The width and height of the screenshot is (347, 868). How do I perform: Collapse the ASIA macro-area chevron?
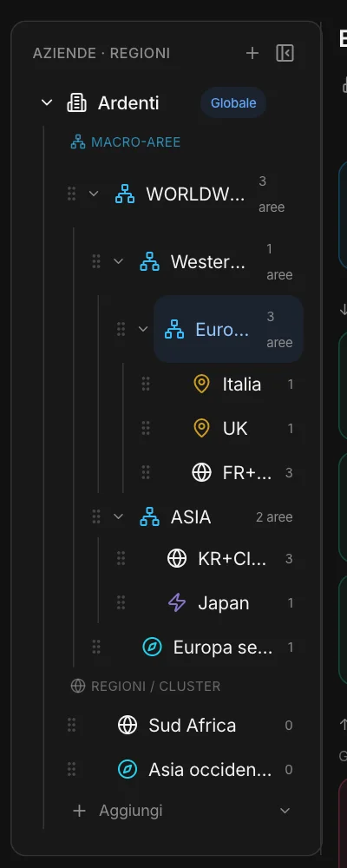pos(118,516)
